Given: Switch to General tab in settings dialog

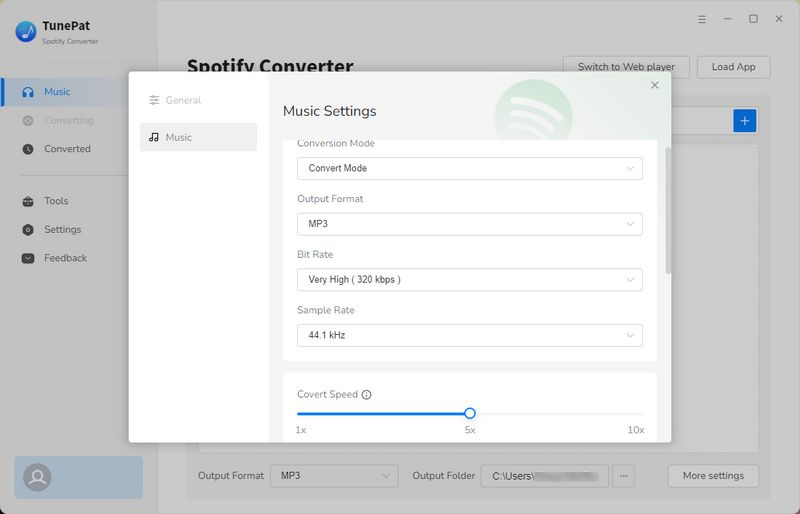Looking at the screenshot, I should click(x=198, y=100).
